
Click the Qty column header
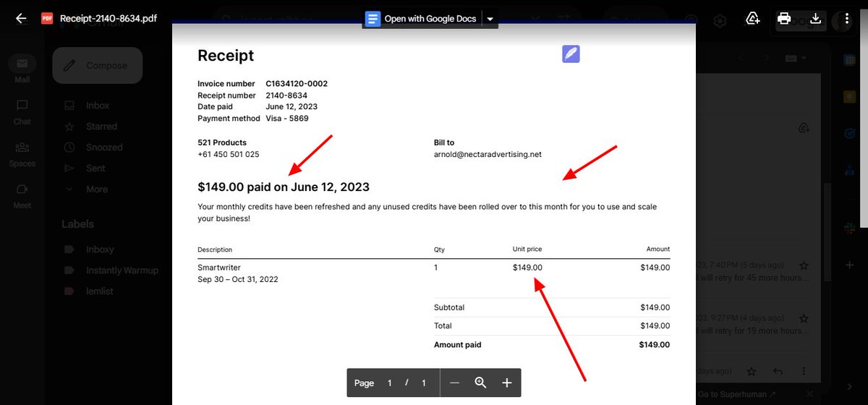coord(439,250)
